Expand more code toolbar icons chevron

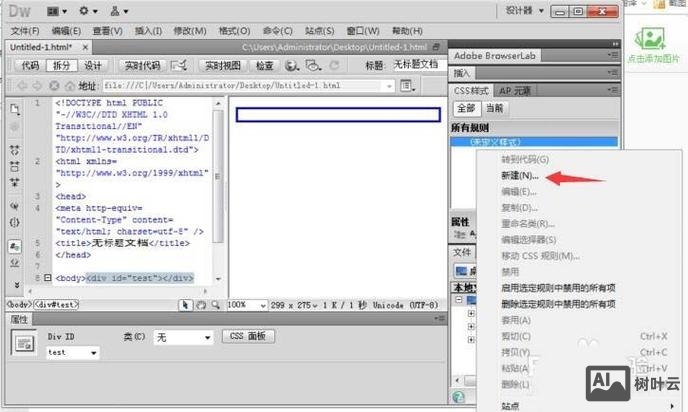coord(16,285)
